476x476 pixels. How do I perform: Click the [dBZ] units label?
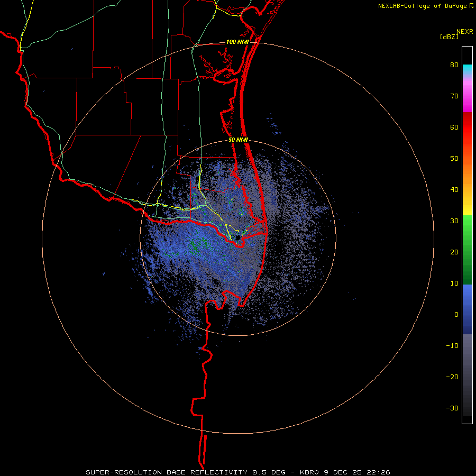click(x=449, y=36)
